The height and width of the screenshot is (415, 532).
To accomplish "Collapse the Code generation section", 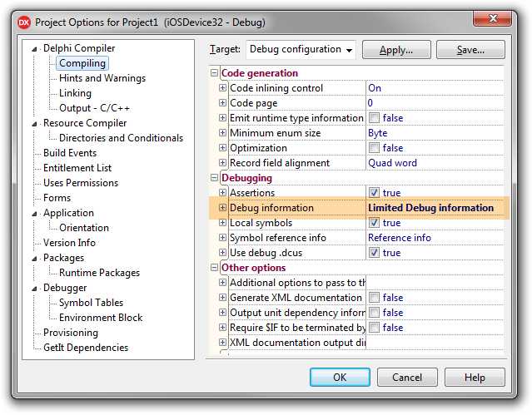I will [214, 73].
